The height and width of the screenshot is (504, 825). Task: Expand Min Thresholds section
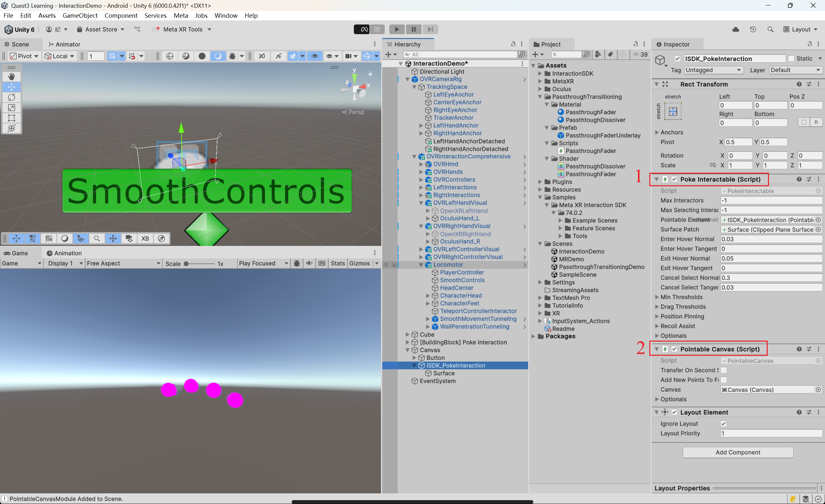click(657, 297)
